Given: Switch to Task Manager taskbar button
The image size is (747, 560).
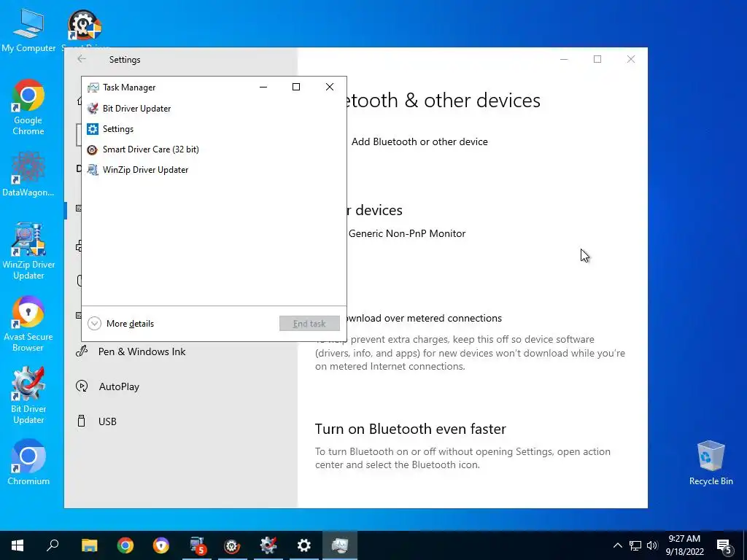Looking at the screenshot, I should click(340, 545).
